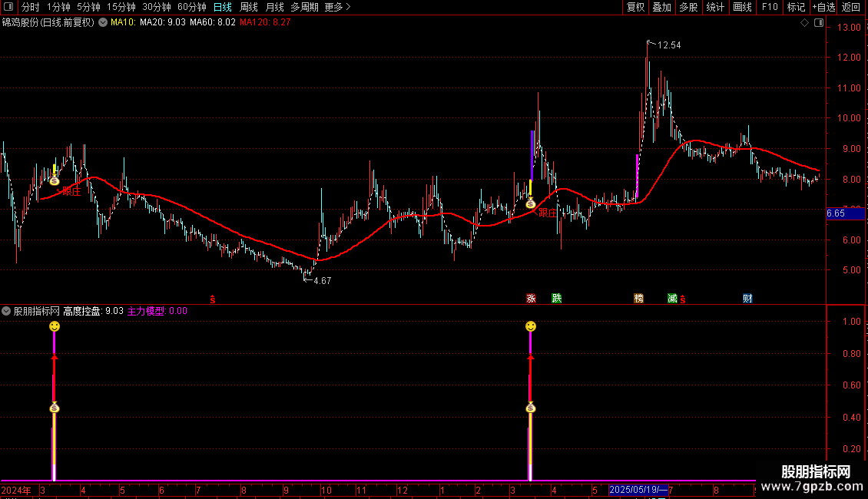Click the red MA120: 8.27 value
Image resolution: width=868 pixels, height=499 pixels.
(265, 22)
